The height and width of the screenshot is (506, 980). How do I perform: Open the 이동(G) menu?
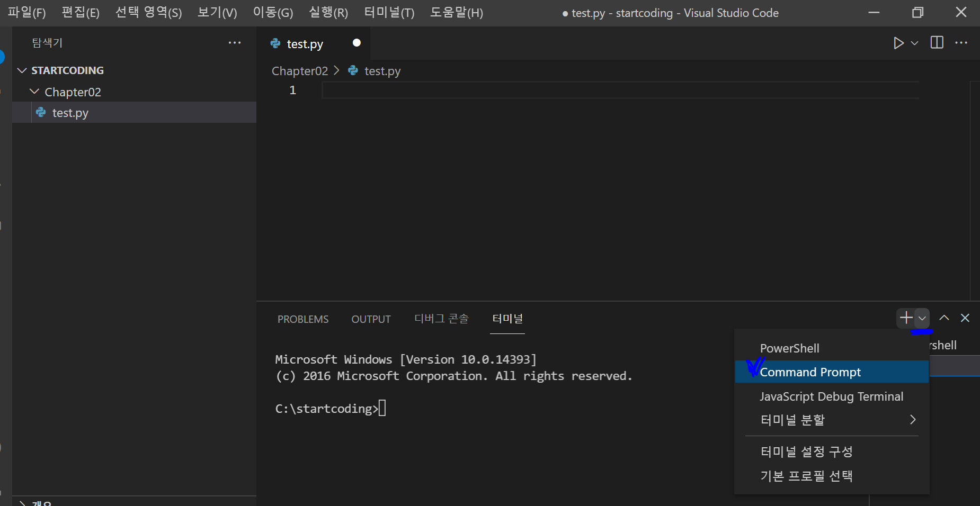(x=273, y=12)
